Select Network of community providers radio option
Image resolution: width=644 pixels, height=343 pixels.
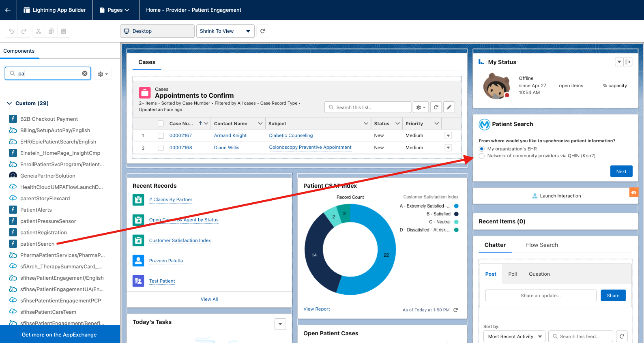[482, 156]
